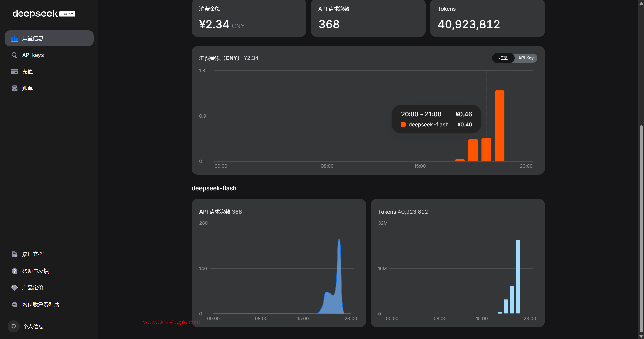Click the bill icon beside 账单
The width and height of the screenshot is (644, 339).
tap(15, 88)
